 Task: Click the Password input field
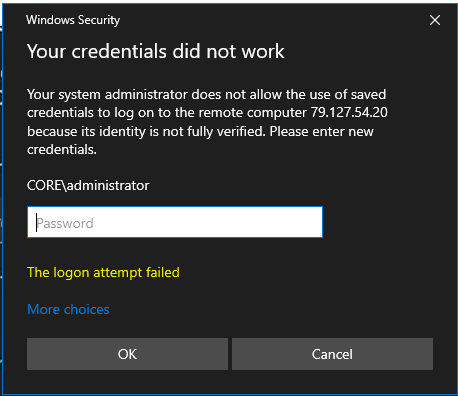click(175, 222)
